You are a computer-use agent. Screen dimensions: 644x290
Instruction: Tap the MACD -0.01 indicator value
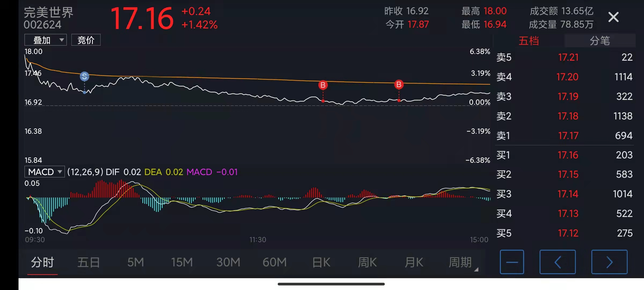tap(212, 172)
